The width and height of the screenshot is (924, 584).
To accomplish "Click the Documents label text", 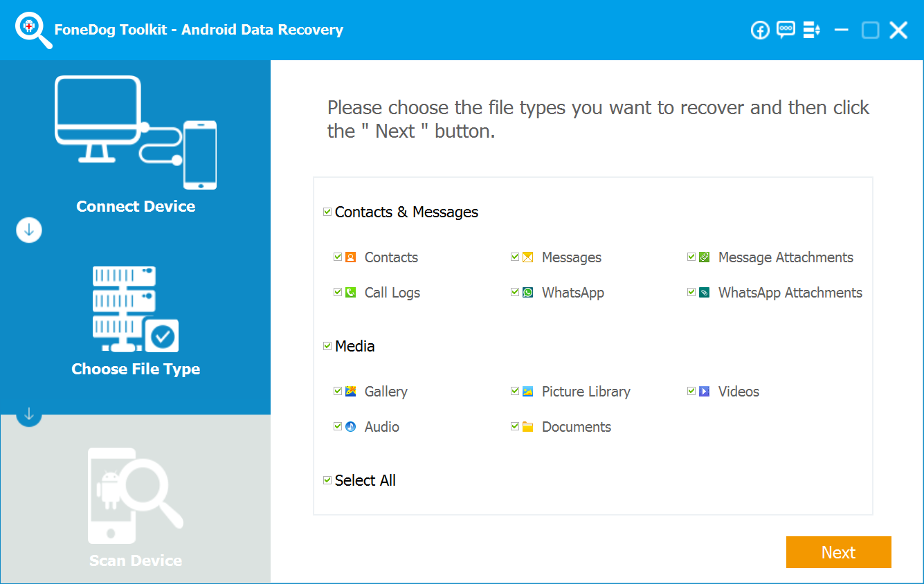I will (577, 427).
